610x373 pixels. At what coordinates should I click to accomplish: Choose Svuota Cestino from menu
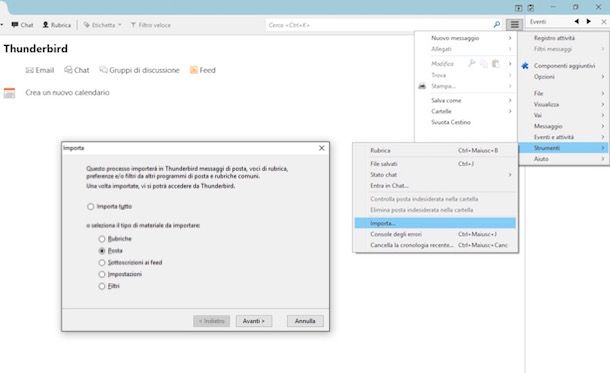466,122
